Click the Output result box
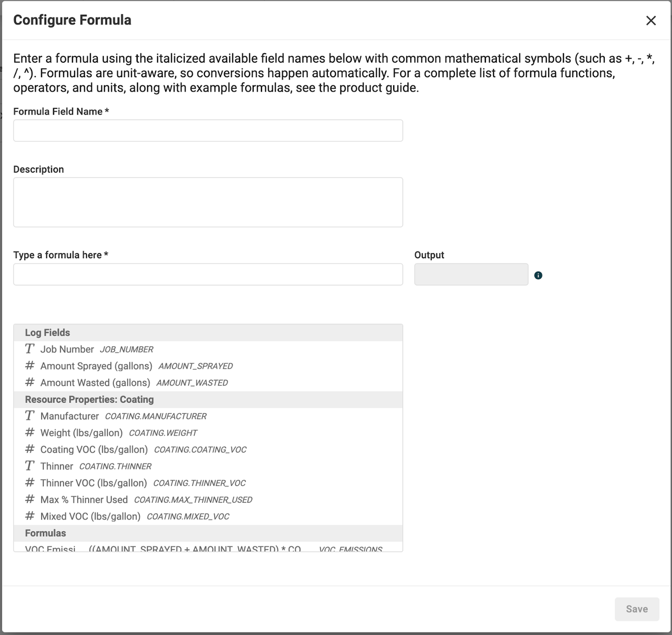672x635 pixels. click(471, 274)
